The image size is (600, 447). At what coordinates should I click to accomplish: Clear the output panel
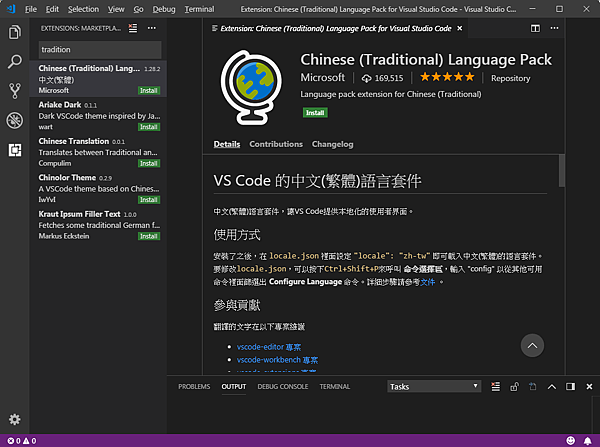pos(496,387)
